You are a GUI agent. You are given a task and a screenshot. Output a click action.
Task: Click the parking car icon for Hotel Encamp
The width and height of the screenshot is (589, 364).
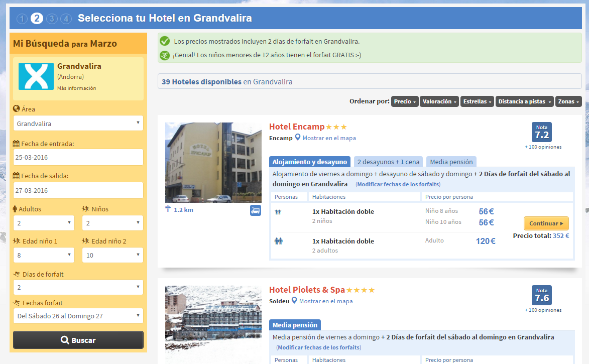coord(256,210)
